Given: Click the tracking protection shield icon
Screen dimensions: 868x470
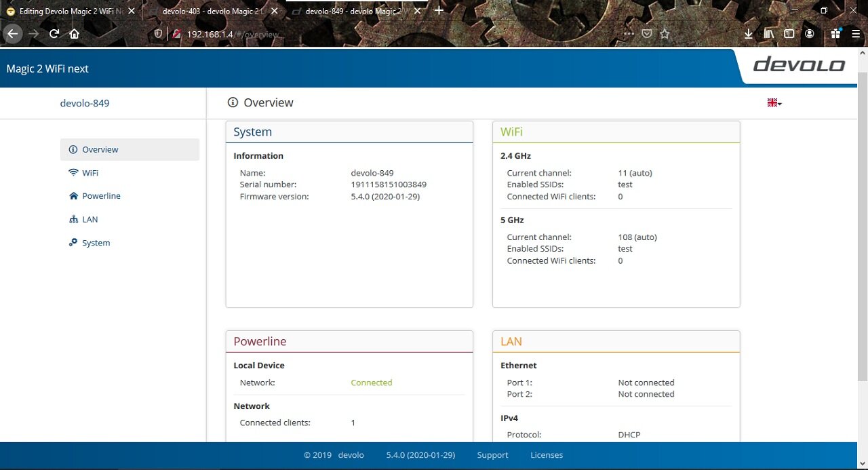Looking at the screenshot, I should [x=158, y=34].
